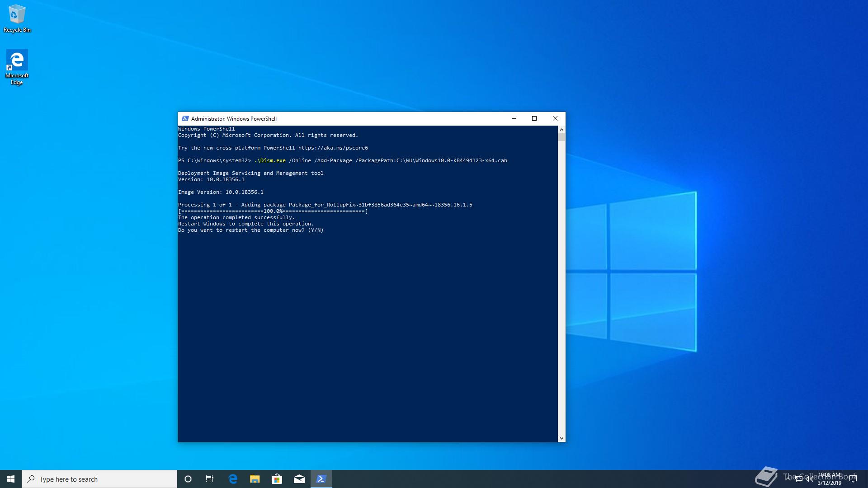This screenshot has height=488, width=868.
Task: Click the 'Image Version: 10.0.18356.1' line
Action: tap(221, 192)
